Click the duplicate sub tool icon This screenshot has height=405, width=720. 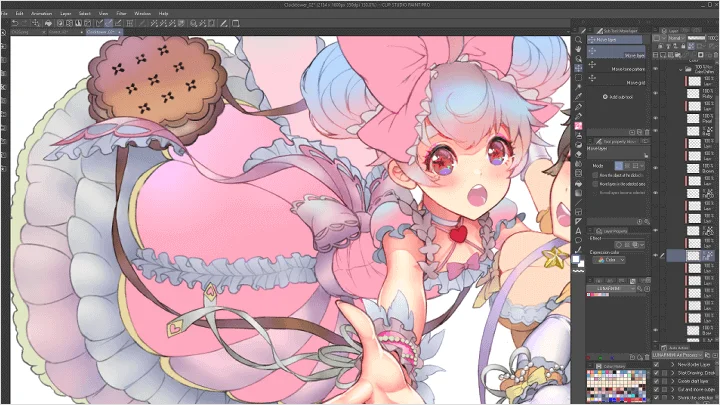[x=640, y=132]
